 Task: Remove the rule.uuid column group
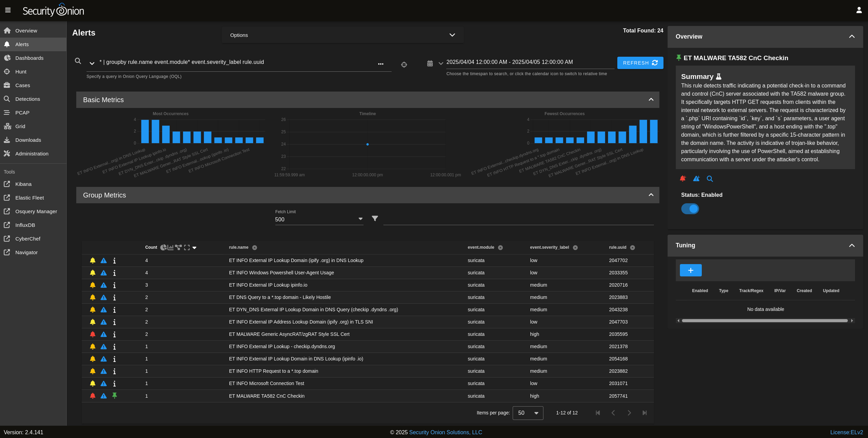click(632, 248)
